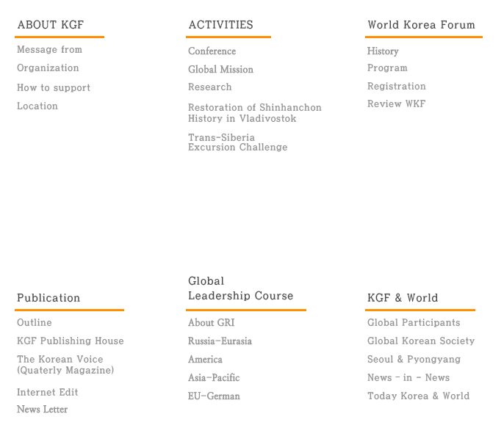The image size is (504, 436).
Task: Open About GRI page
Action: pyautogui.click(x=211, y=323)
